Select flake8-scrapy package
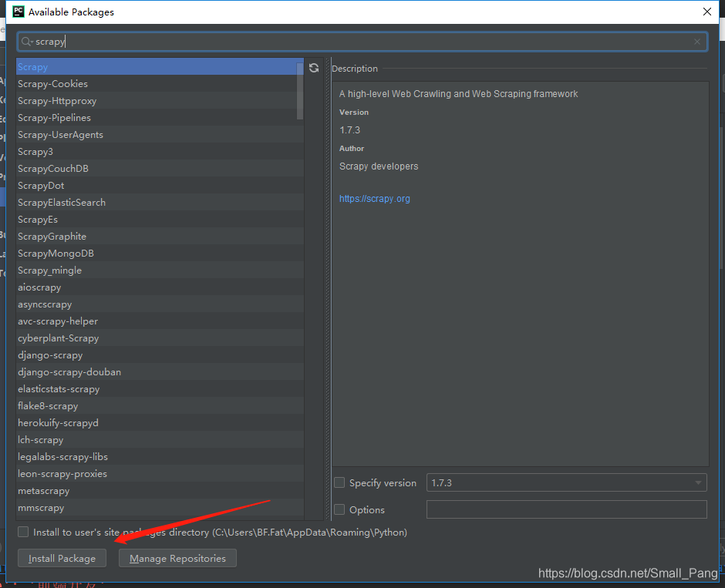This screenshot has height=588, width=725. (160, 405)
